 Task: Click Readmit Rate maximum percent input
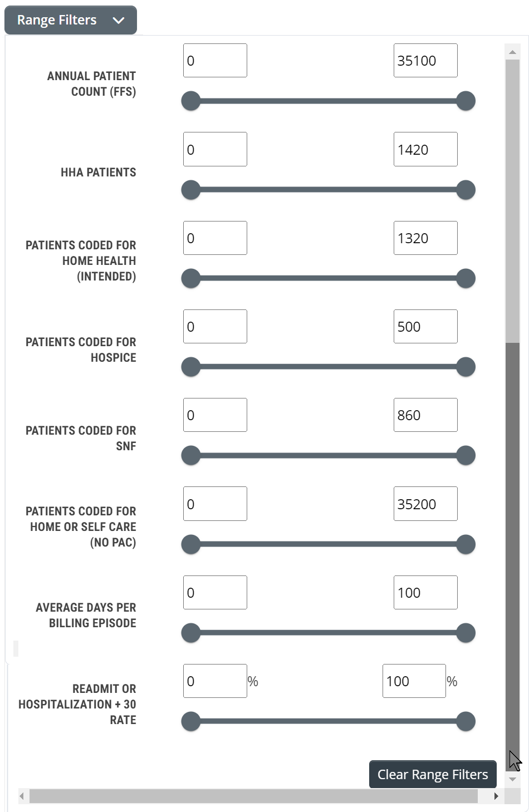(x=414, y=681)
